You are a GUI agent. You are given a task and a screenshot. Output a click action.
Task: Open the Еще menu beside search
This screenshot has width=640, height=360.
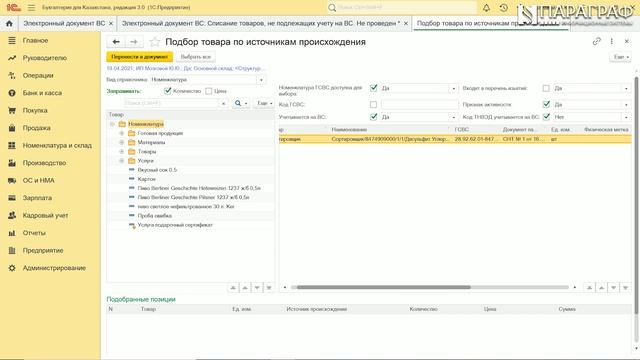264,103
